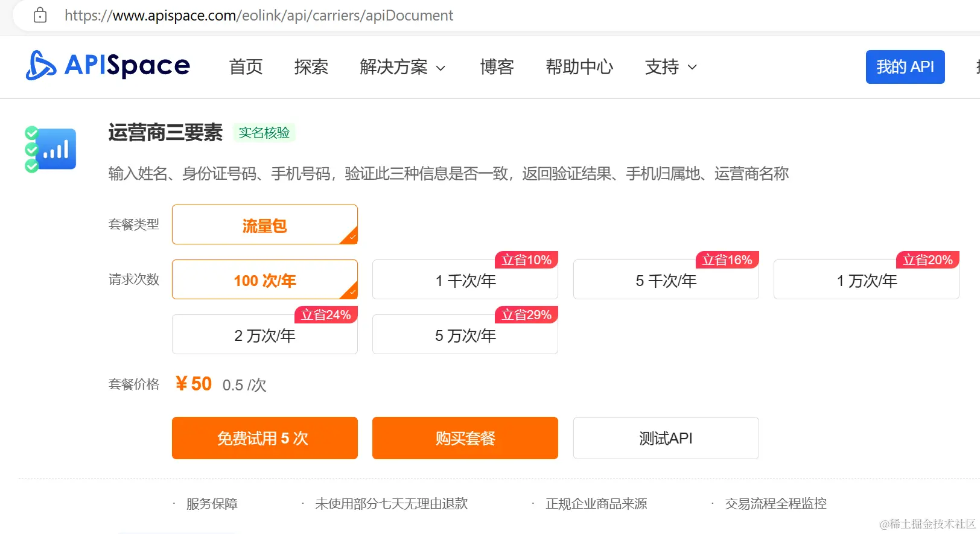This screenshot has height=534, width=980.
Task: Click the lock icon in address bar
Action: [x=40, y=15]
